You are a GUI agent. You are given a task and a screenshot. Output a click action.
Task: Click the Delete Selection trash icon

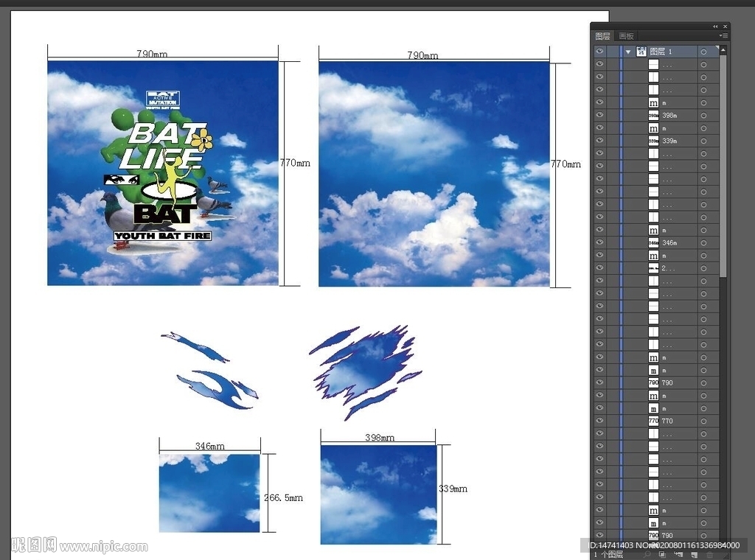tap(710, 555)
